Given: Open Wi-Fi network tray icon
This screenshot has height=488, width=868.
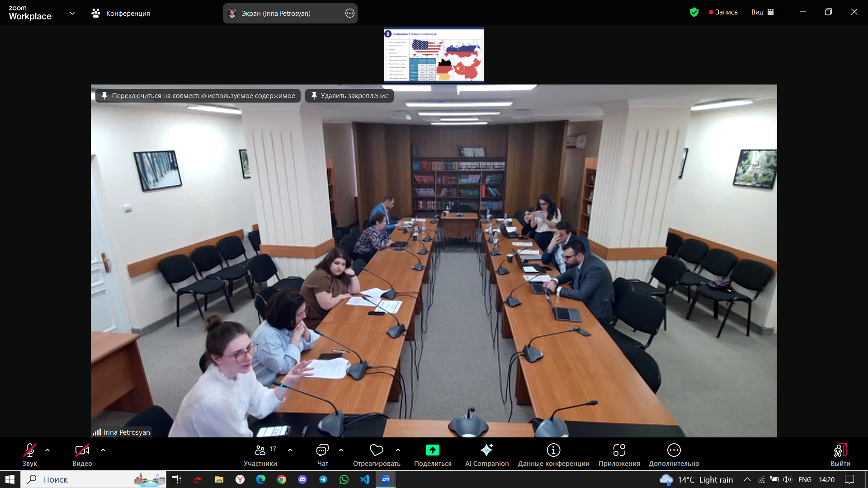Looking at the screenshot, I should [762, 479].
